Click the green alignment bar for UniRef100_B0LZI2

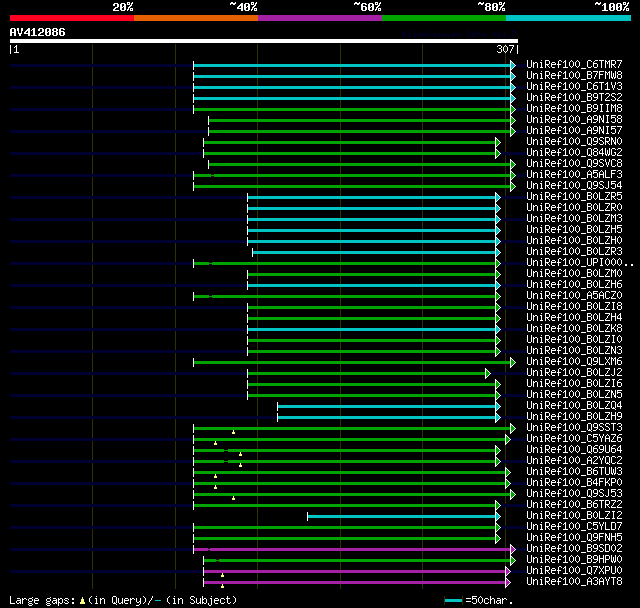tap(402, 515)
